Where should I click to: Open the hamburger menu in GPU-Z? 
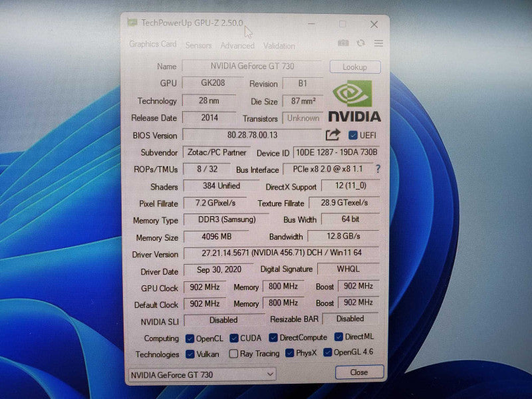pos(378,43)
